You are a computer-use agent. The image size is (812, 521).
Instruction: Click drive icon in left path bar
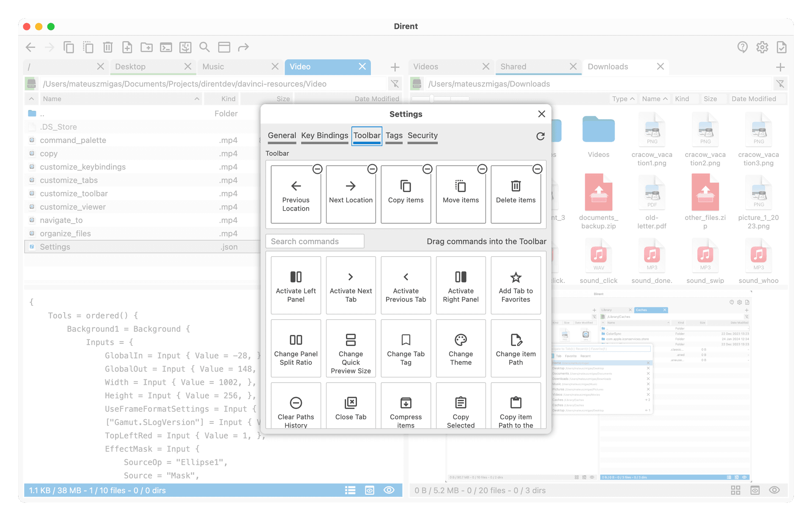click(x=31, y=84)
